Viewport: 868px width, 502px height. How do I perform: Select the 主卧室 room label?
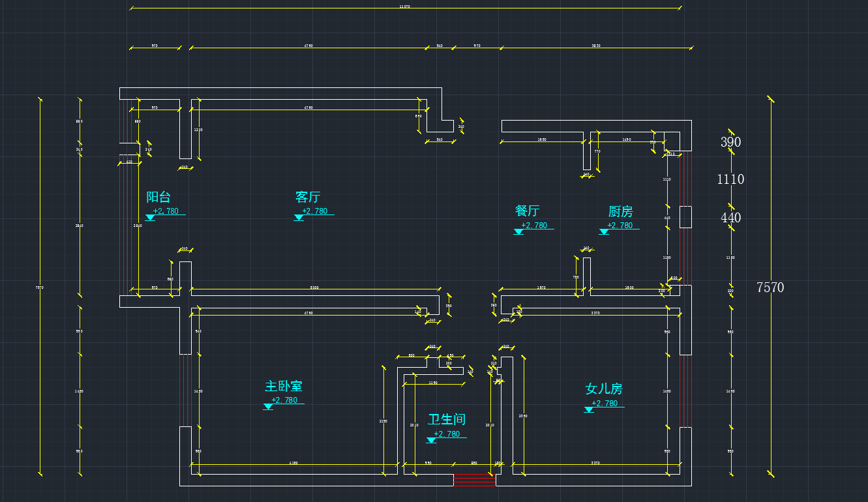[x=284, y=386]
